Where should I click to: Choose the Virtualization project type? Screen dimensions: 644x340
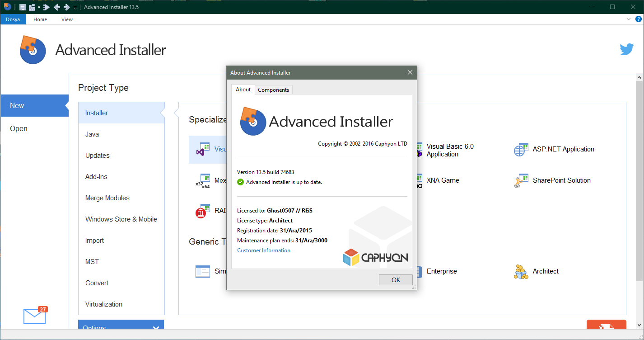121,304
